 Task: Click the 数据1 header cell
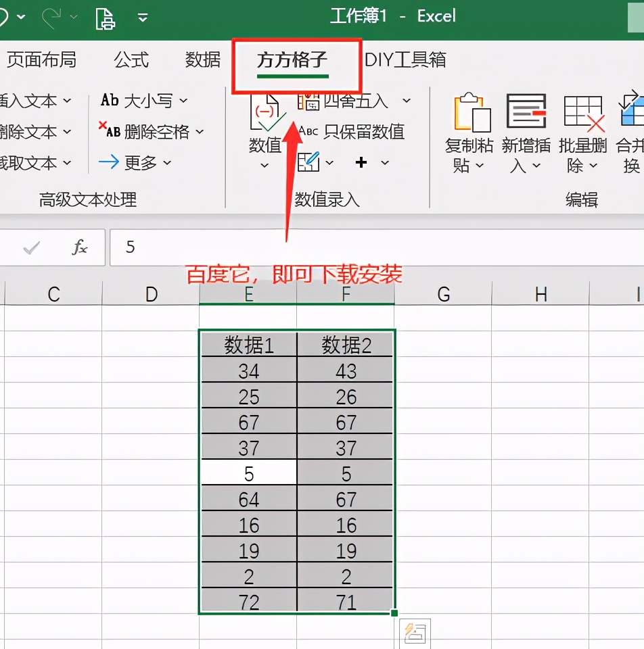[248, 344]
